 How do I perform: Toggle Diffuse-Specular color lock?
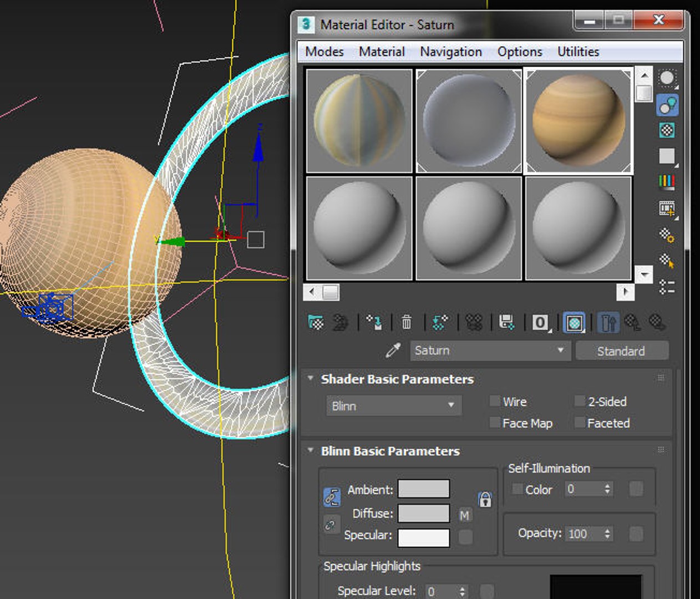click(331, 524)
